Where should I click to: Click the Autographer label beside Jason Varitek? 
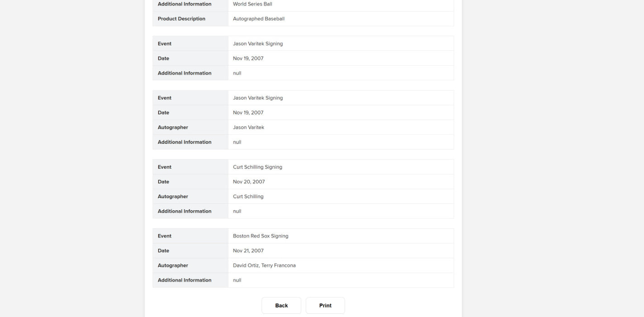[173, 128]
